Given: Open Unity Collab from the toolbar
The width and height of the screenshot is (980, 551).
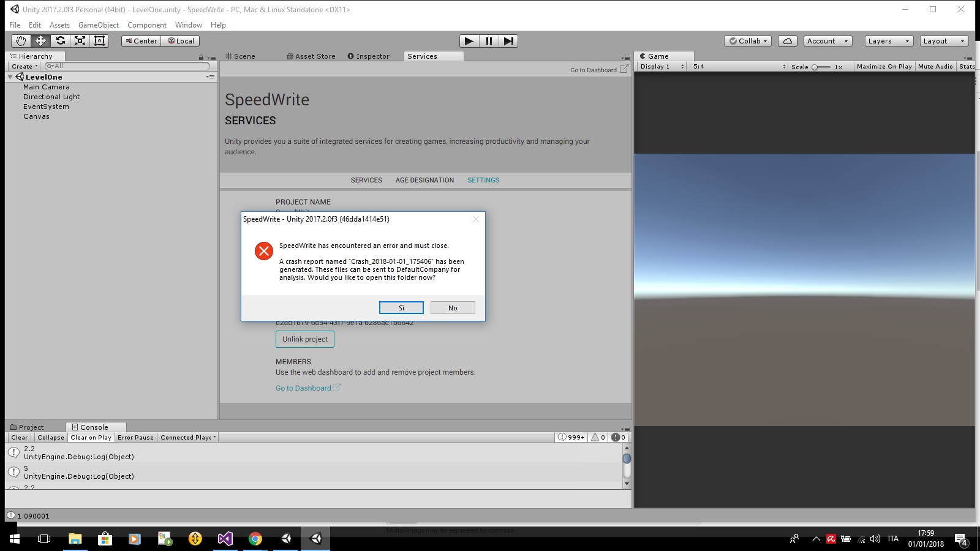Looking at the screenshot, I should pos(747,40).
